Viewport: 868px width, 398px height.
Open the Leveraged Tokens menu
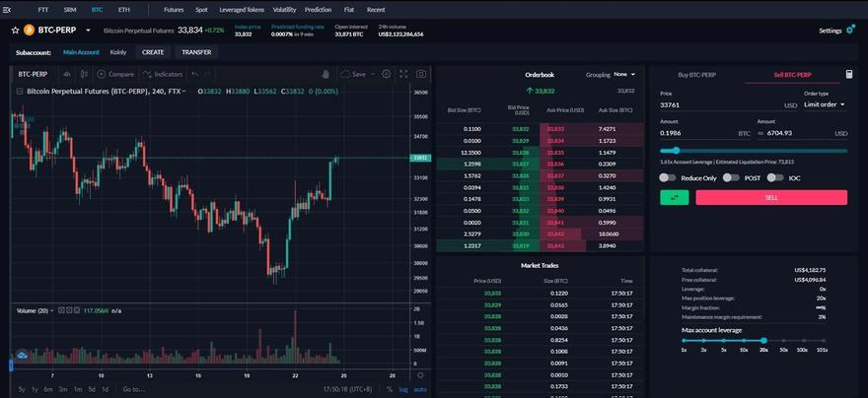click(242, 10)
